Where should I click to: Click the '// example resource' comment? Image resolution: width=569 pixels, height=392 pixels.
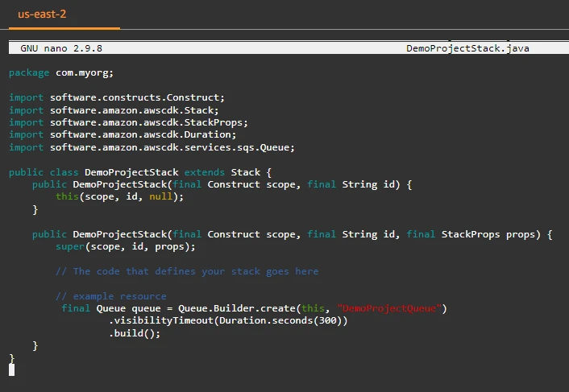click(111, 296)
